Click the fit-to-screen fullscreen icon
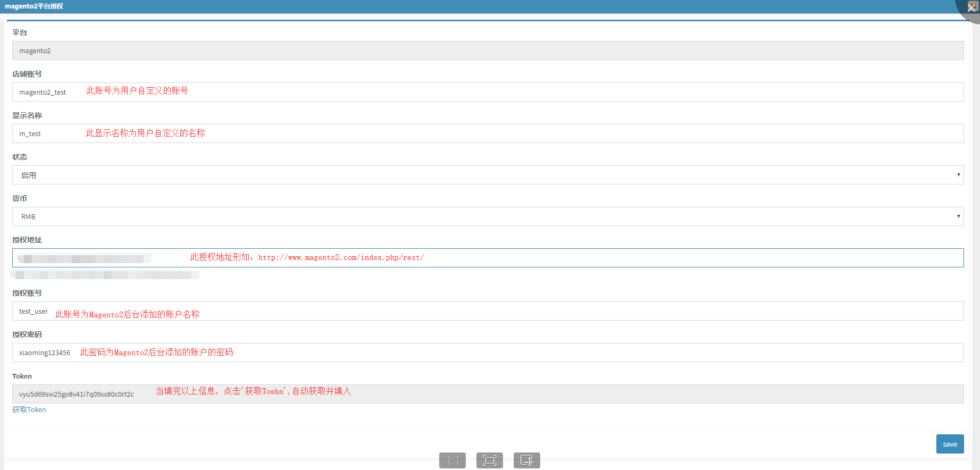The image size is (980, 470). coord(489,460)
